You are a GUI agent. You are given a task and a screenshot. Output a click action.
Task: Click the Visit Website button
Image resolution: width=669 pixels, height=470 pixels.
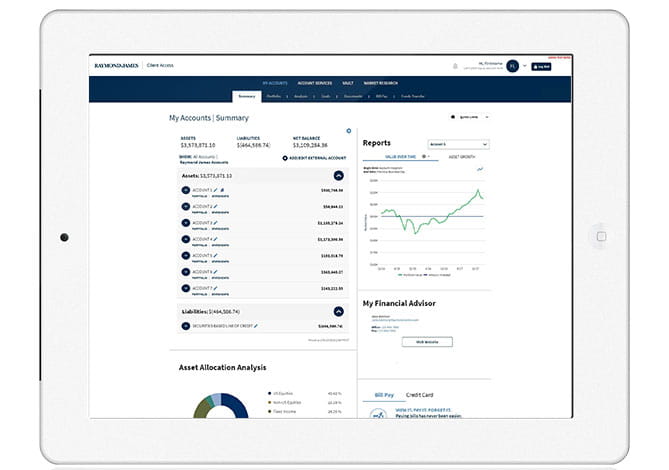[x=427, y=342]
